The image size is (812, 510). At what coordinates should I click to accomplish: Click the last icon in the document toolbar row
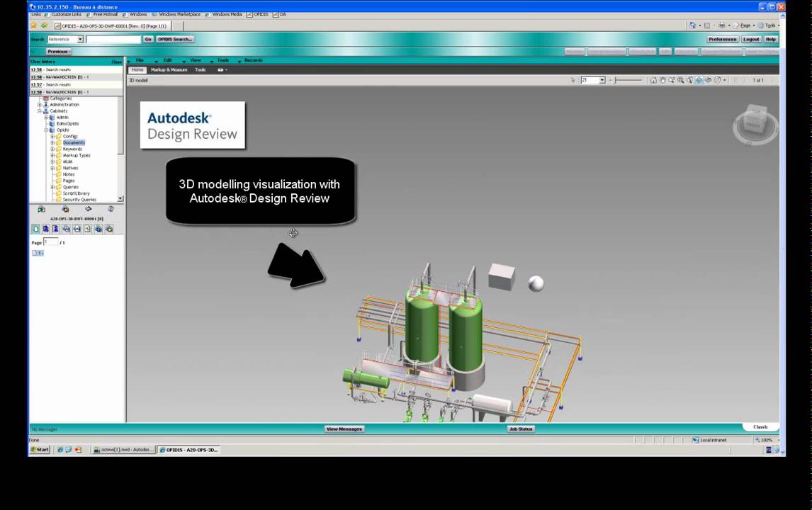(108, 229)
